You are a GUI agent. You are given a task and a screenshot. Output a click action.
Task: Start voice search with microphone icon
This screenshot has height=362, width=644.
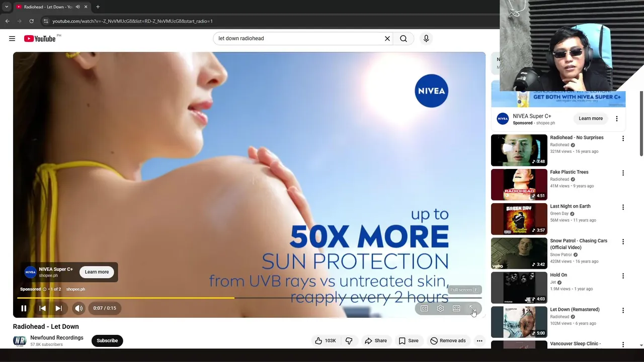click(x=426, y=38)
